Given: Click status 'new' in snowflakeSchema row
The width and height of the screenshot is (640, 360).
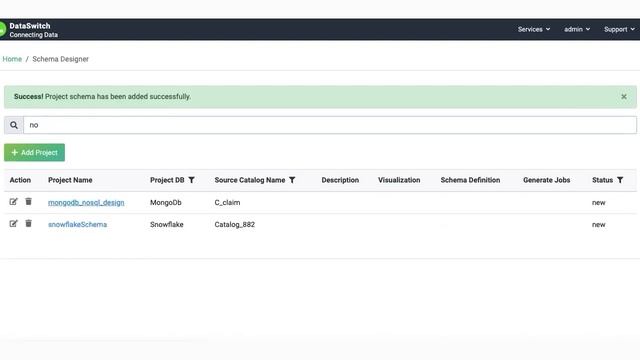Looking at the screenshot, I should tap(599, 224).
